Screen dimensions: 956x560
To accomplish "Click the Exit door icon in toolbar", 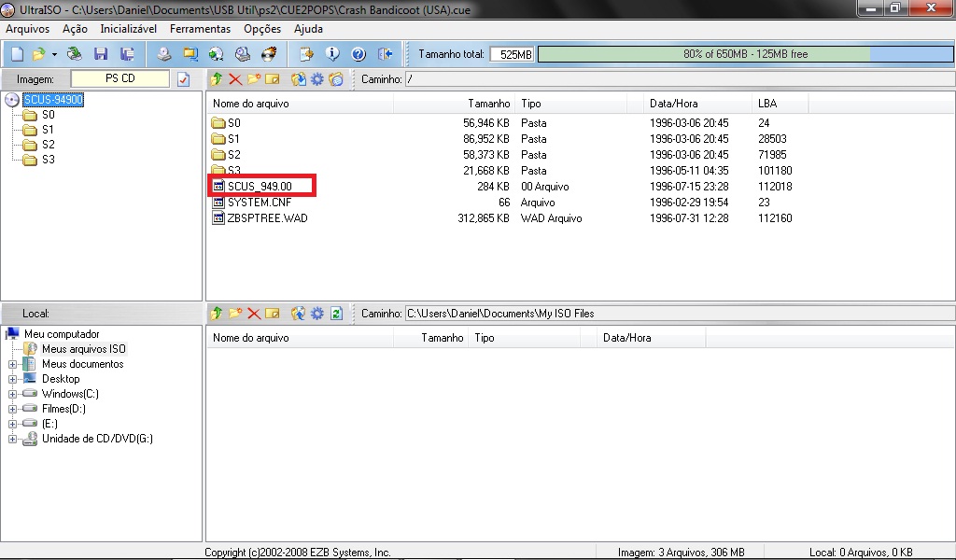I will coord(384,54).
